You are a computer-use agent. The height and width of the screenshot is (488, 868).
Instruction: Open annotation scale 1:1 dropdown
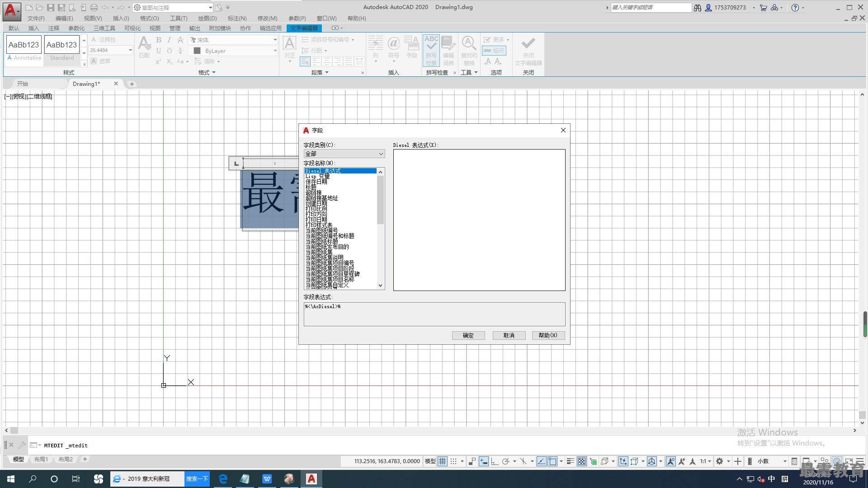click(706, 461)
